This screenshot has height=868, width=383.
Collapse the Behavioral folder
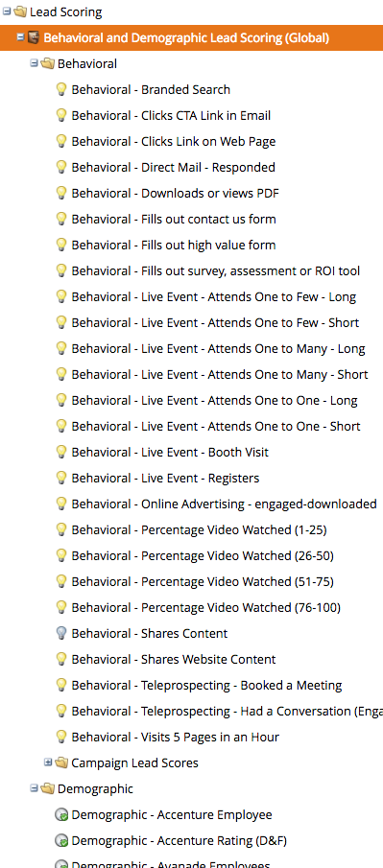click(x=35, y=62)
